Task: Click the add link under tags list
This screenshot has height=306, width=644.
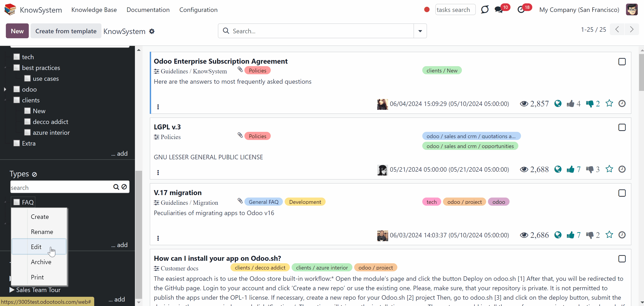Action: [x=119, y=153]
